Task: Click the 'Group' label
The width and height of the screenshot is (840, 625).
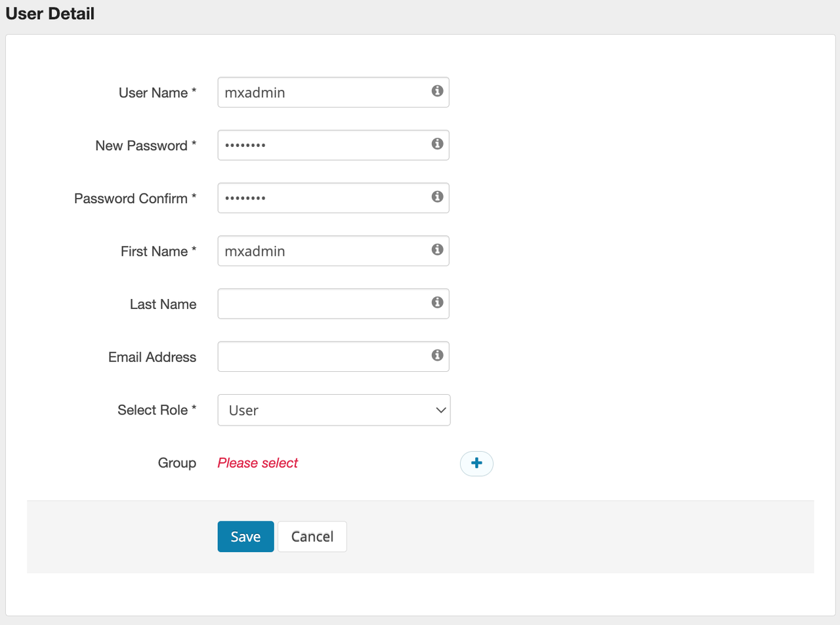Action: 177,463
